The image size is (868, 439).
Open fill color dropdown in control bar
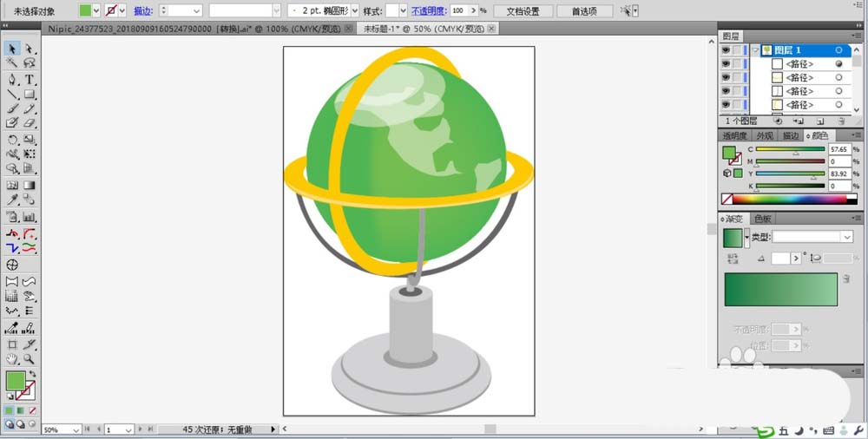coord(96,10)
